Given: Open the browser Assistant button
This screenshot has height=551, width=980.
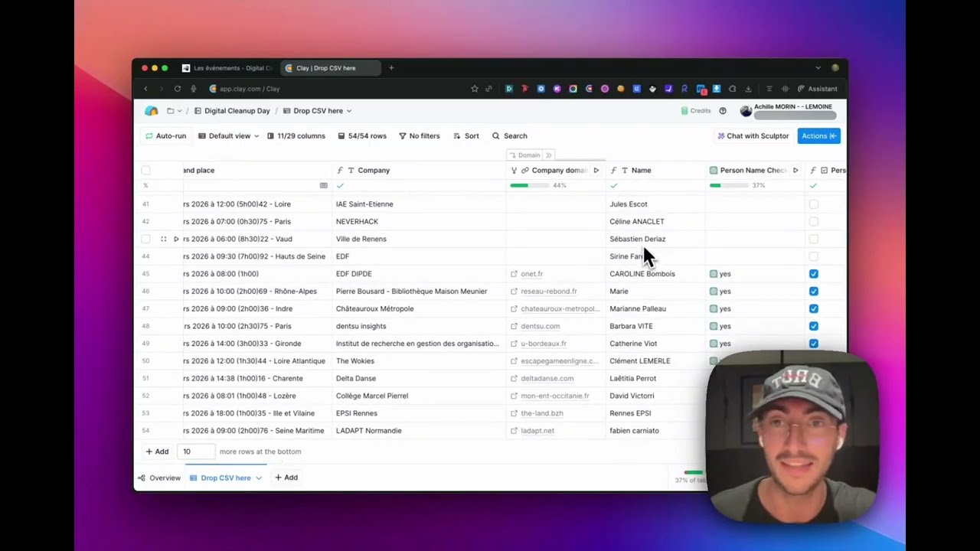Looking at the screenshot, I should tap(818, 89).
